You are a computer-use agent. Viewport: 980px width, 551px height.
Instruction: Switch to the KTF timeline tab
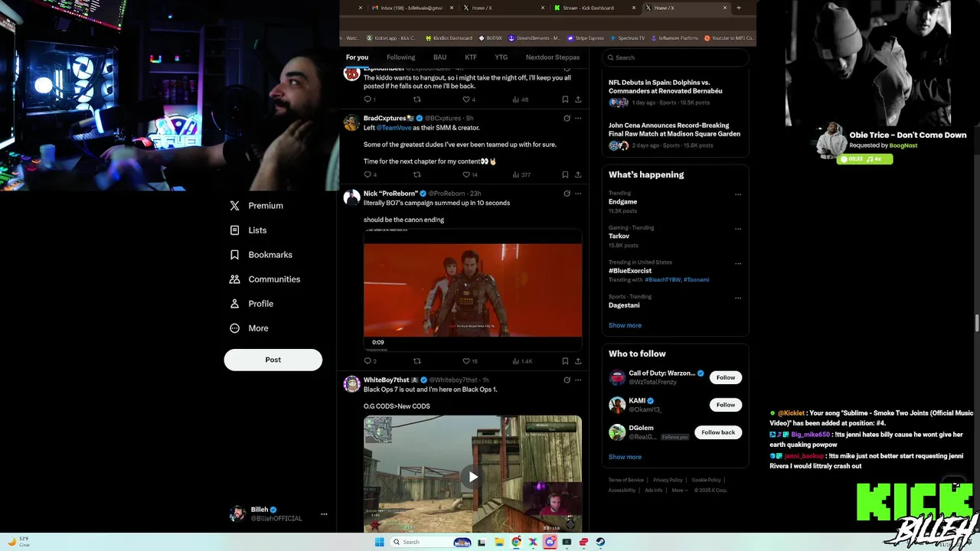pos(470,57)
